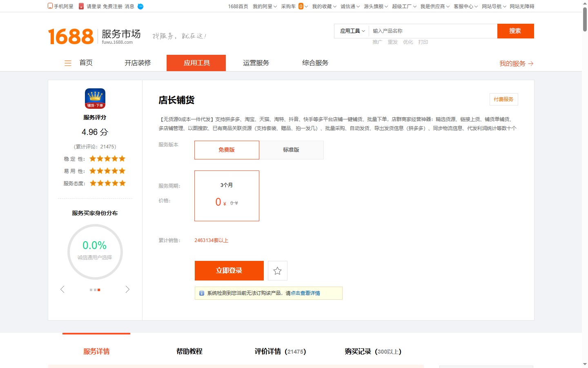The width and height of the screenshot is (588, 368).
Task: Select the active red carousel dot
Action: pos(99,290)
